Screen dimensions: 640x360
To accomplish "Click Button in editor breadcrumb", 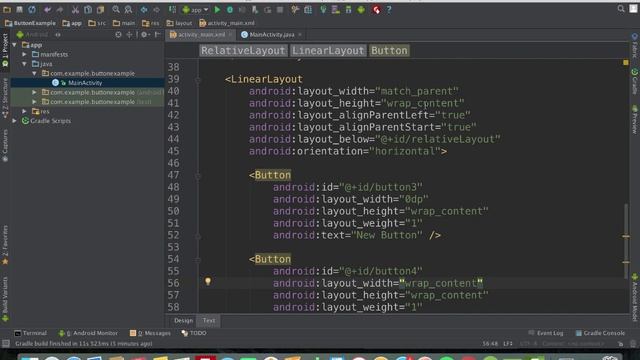I will [389, 51].
